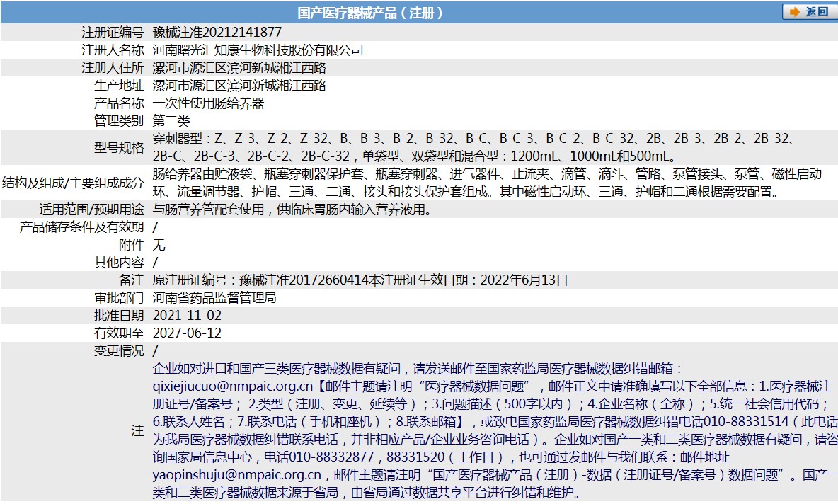Click label 适用范围/预期用途
This screenshot has width=838, height=504.
91,209
